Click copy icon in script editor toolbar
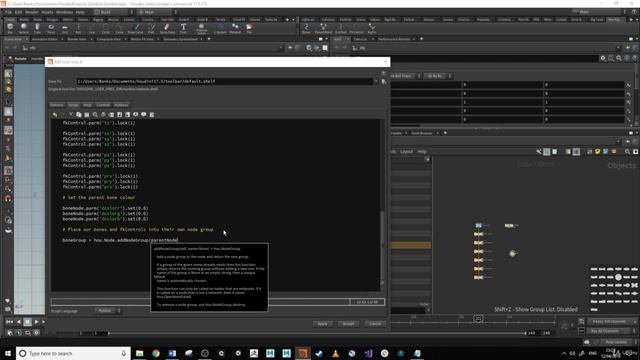Screen dimensions: 640x360 (x=79, y=115)
